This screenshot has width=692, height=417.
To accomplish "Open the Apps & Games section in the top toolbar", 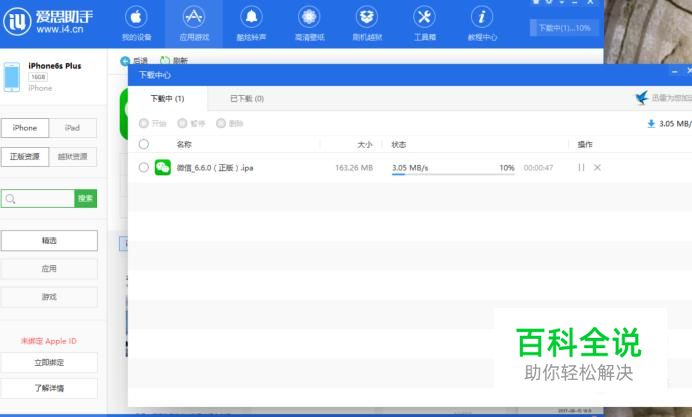I will 194,24.
